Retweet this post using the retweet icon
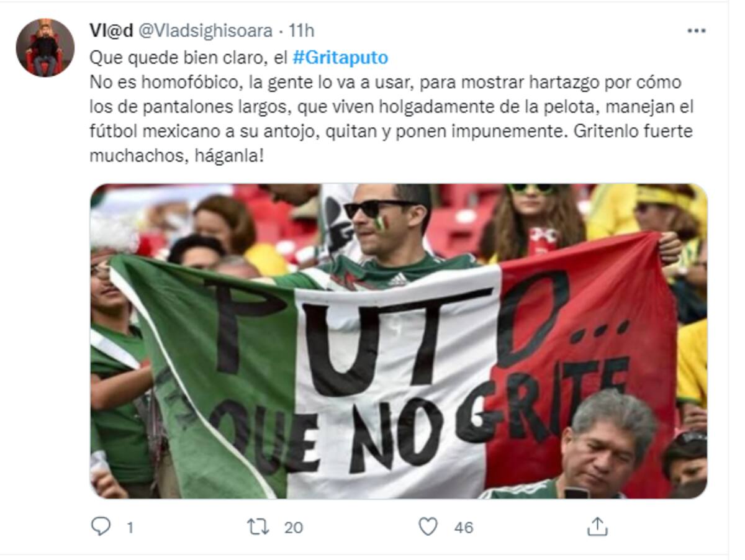745x560 pixels. [258, 527]
